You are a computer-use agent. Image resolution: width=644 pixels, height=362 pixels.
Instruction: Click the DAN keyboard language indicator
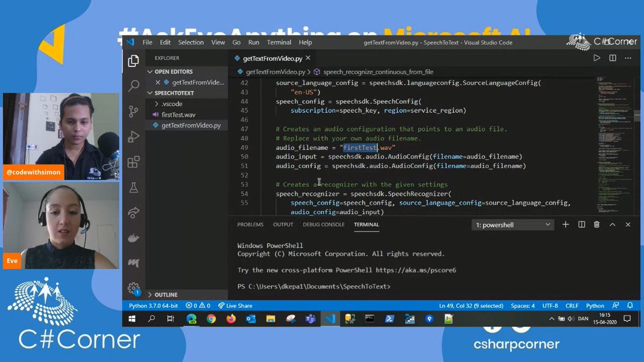583,319
